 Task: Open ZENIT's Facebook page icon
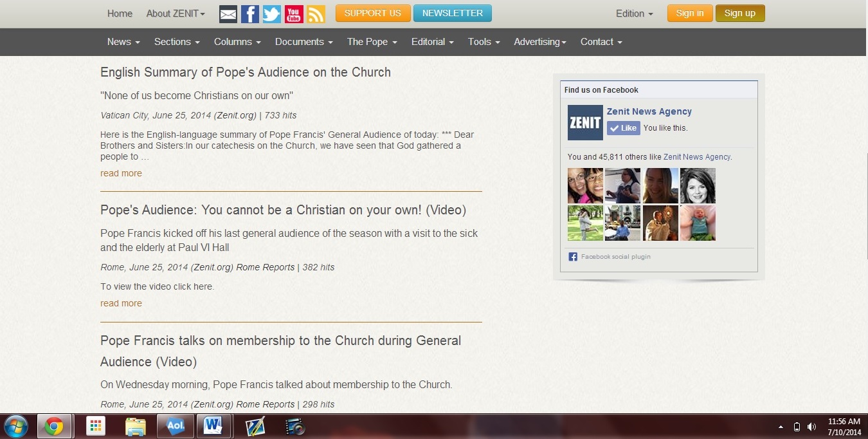coord(250,14)
